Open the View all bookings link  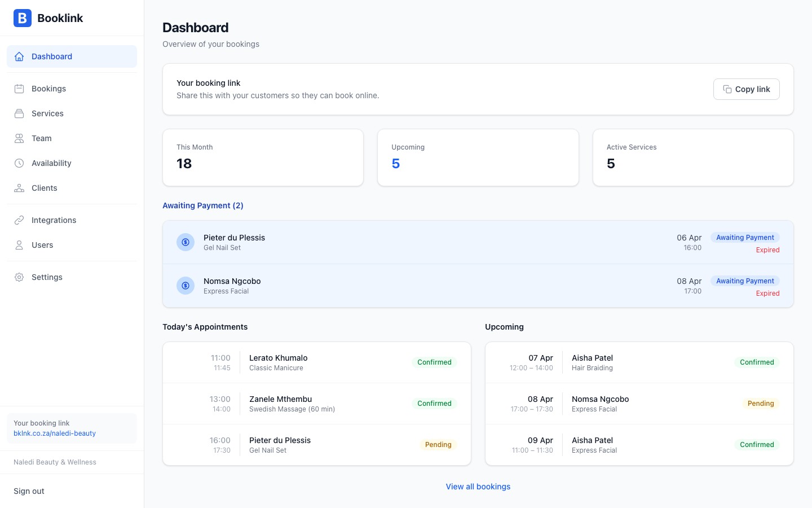(478, 486)
